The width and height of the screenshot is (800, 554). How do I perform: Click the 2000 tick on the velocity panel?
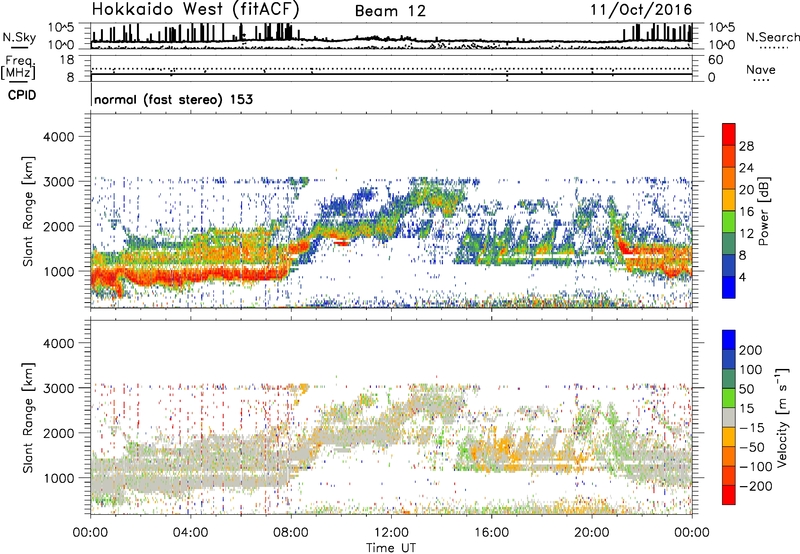59,433
